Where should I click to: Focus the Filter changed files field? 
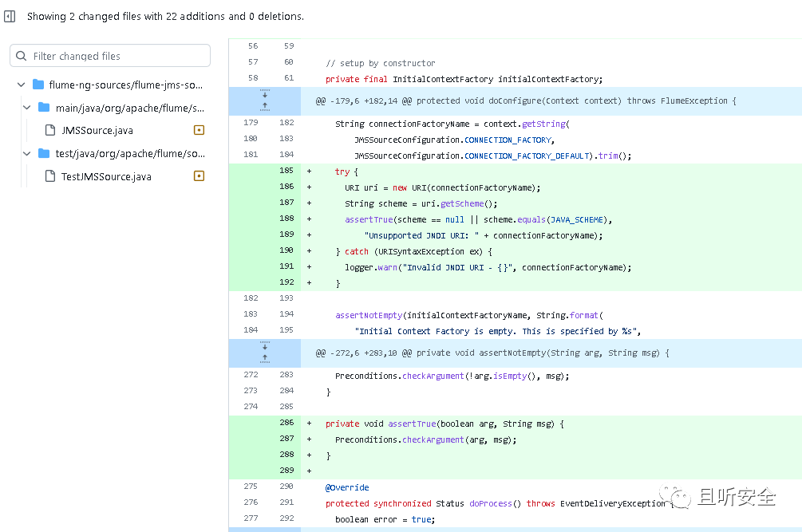(110, 56)
